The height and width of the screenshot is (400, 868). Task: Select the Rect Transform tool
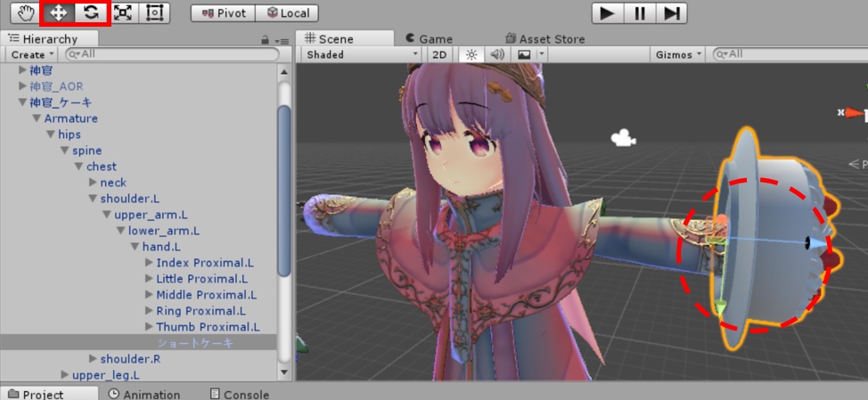pos(154,12)
